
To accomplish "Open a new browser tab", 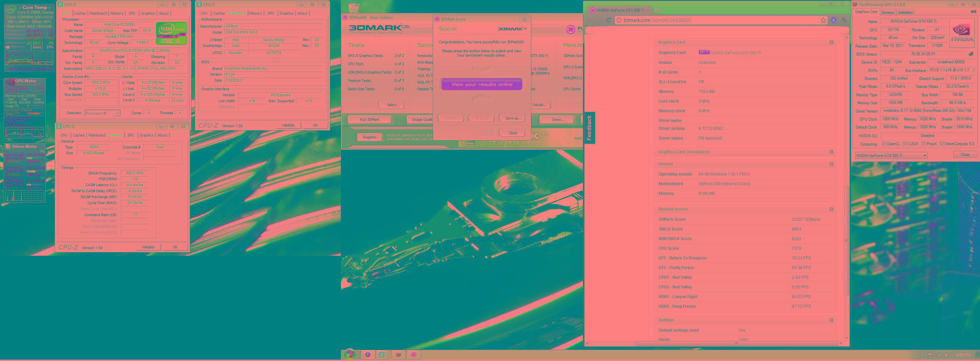I will [x=658, y=10].
